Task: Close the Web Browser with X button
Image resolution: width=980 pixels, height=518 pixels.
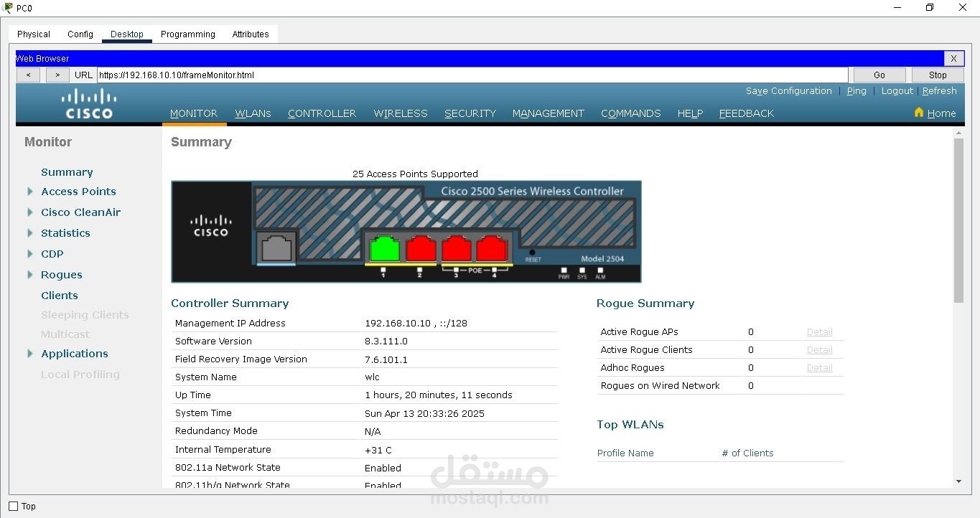Action: click(x=953, y=59)
